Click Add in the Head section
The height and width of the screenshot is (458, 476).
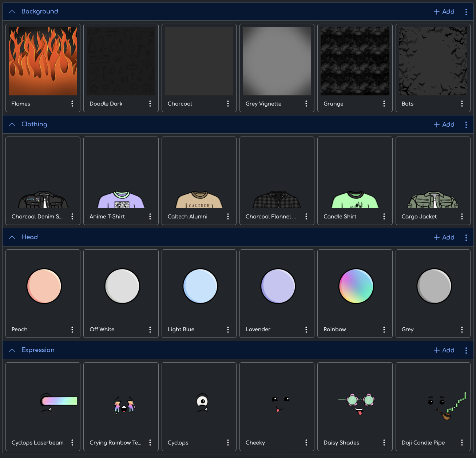(444, 237)
